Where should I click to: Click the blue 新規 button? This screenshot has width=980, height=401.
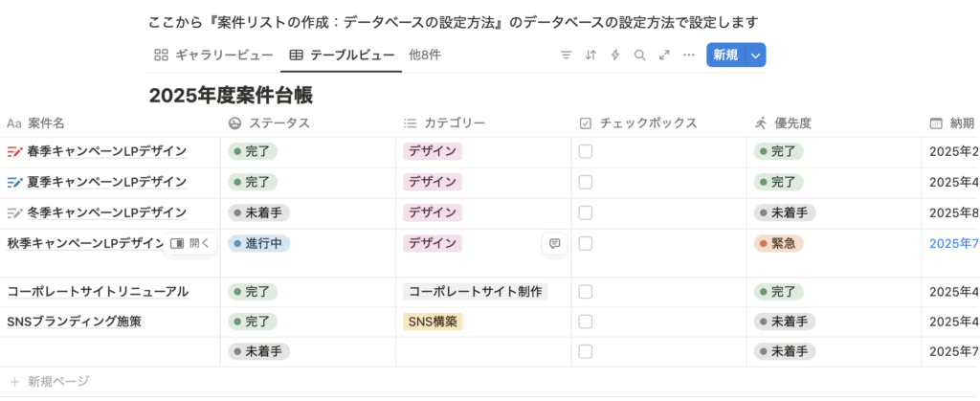725,56
